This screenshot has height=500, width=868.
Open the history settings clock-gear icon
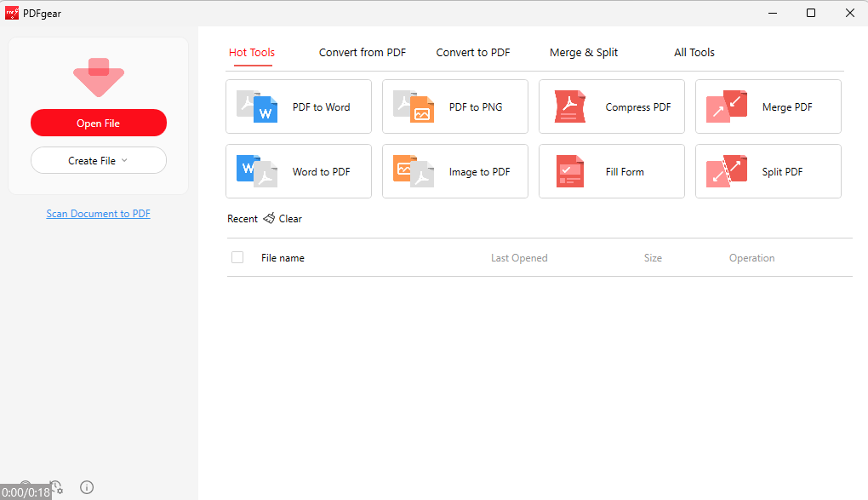56,487
